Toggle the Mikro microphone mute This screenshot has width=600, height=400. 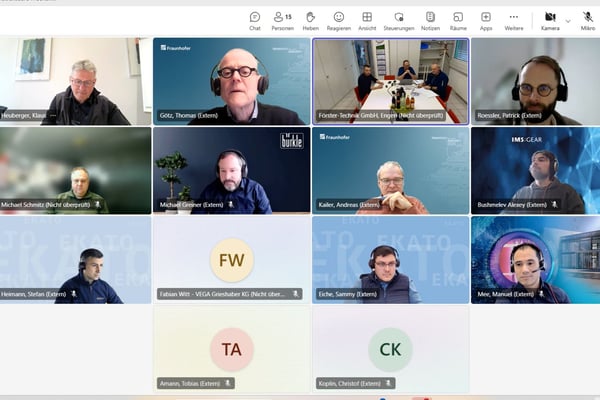(587, 20)
